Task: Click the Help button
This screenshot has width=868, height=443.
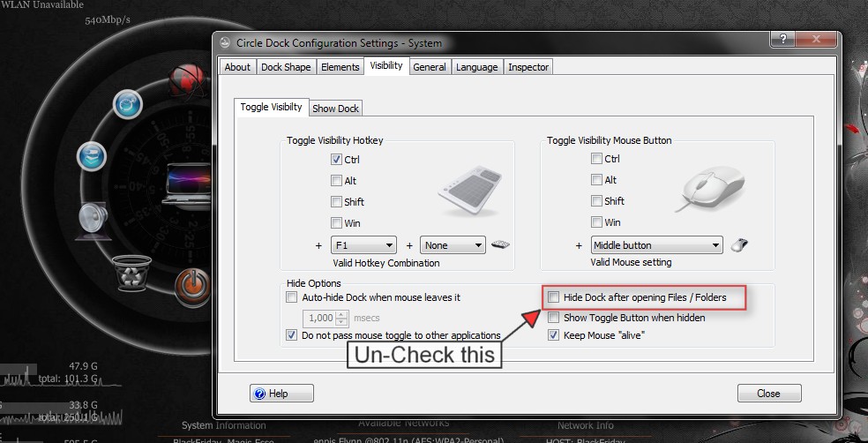Action: point(281,394)
